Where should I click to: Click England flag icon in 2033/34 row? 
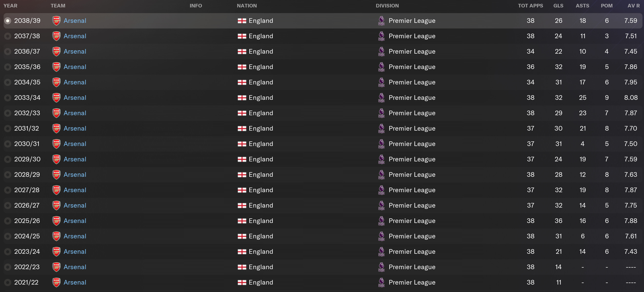[x=242, y=98]
